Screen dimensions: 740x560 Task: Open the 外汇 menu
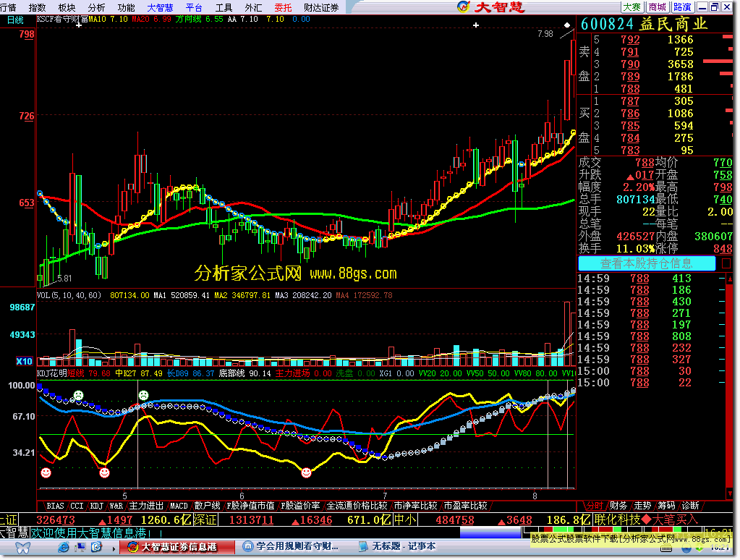coord(253,7)
